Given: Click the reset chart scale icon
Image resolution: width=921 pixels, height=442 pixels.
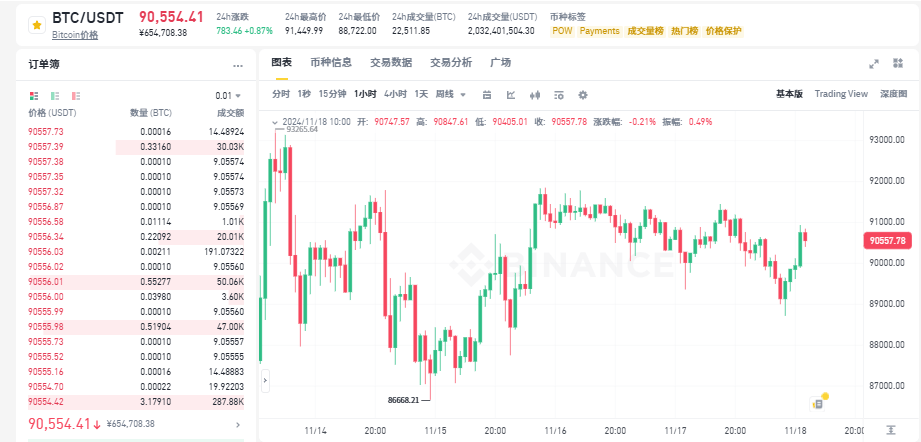Looking at the screenshot, I should 892,429.
